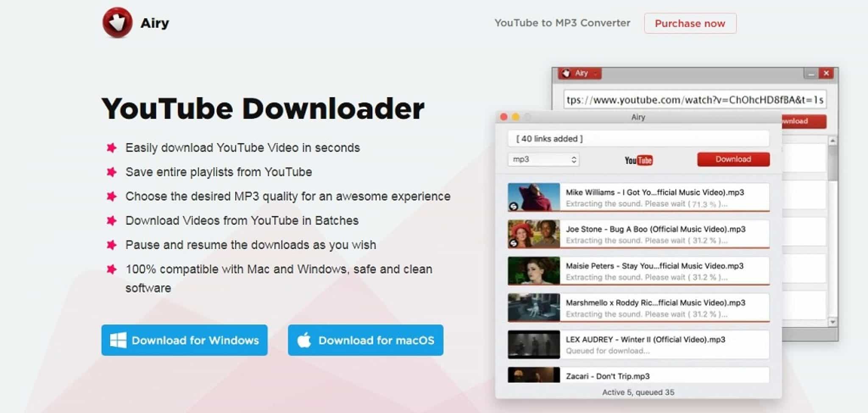This screenshot has height=413, width=868.
Task: Click Marshmello x Roddy Ric video thumbnail
Action: pos(534,308)
